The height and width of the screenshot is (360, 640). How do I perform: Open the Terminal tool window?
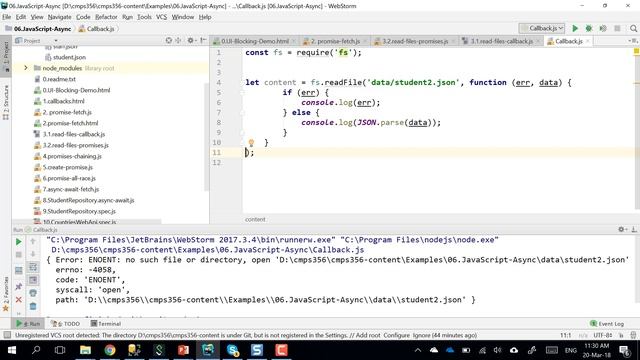coord(106,324)
